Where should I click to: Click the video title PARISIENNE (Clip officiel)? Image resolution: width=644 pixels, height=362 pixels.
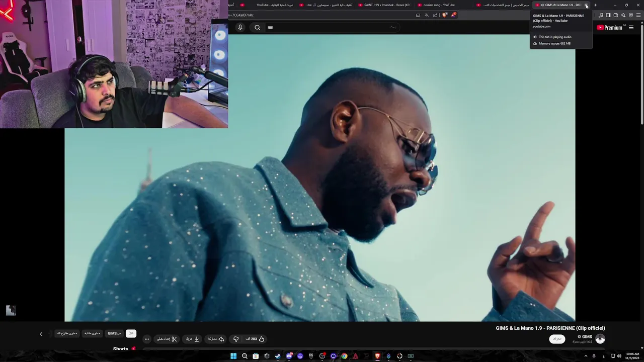coord(550,328)
